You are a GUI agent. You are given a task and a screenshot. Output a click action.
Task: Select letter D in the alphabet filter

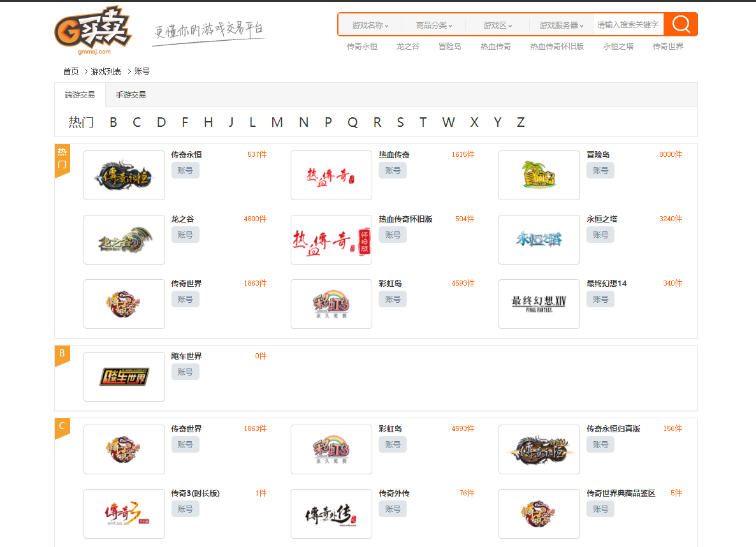pyautogui.click(x=161, y=122)
